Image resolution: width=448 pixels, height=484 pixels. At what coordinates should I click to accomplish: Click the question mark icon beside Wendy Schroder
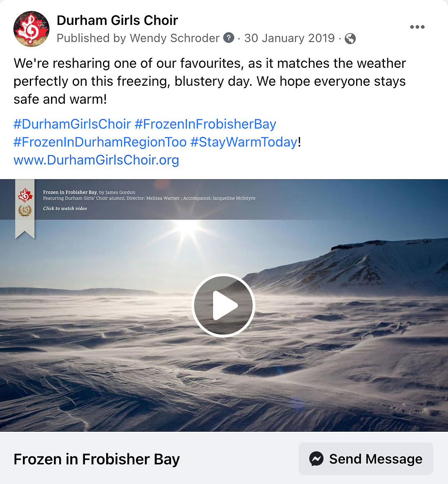[228, 38]
